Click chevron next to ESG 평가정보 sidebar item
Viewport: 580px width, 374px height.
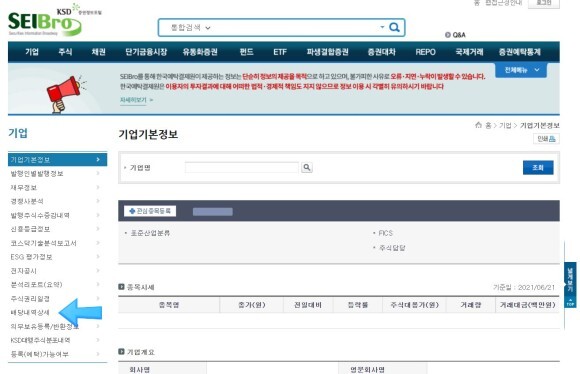pyautogui.click(x=98, y=256)
